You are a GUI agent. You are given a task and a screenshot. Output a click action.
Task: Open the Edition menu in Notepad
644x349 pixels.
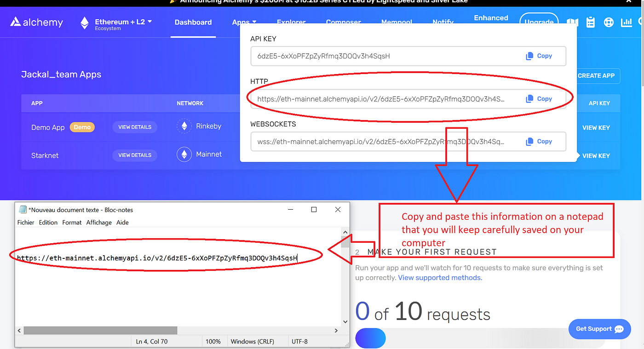pos(48,222)
